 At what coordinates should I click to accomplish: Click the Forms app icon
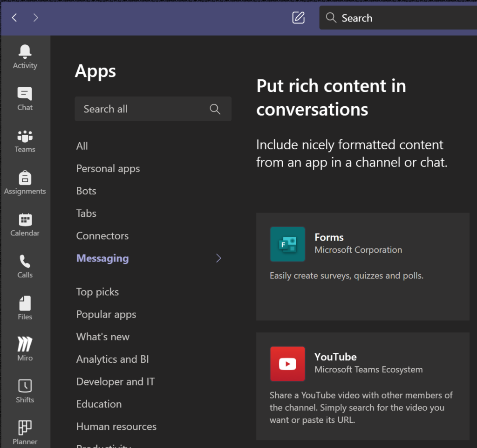[287, 244]
